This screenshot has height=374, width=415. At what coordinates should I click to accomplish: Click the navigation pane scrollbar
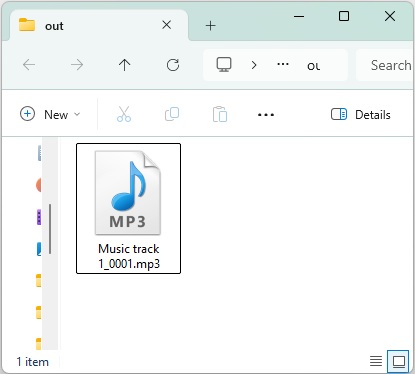(x=50, y=229)
